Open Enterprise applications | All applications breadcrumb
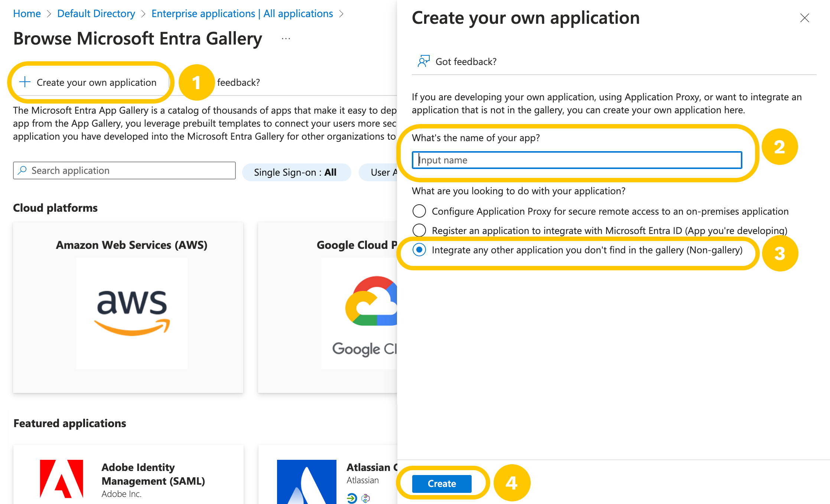This screenshot has width=830, height=504. pyautogui.click(x=242, y=14)
